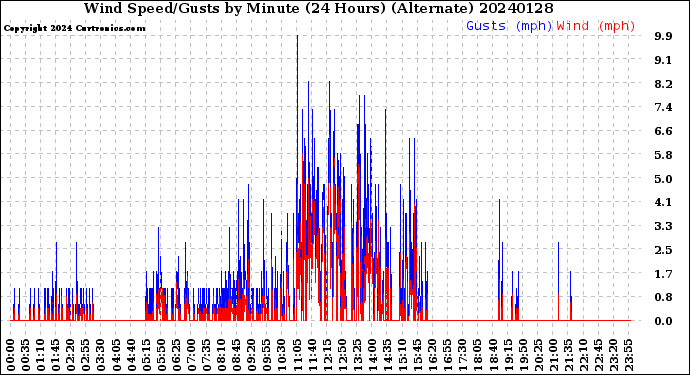Click the 05:50 time axis label

[161, 354]
